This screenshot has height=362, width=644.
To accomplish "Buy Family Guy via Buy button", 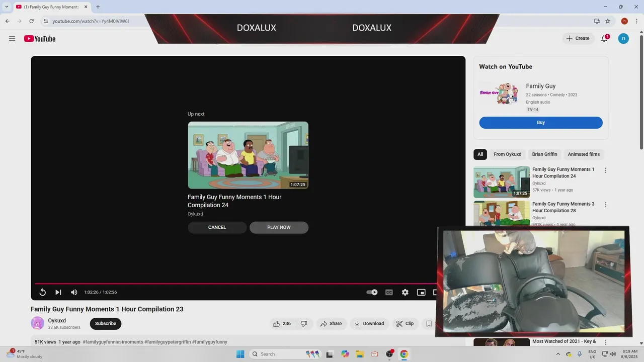I will [x=541, y=123].
